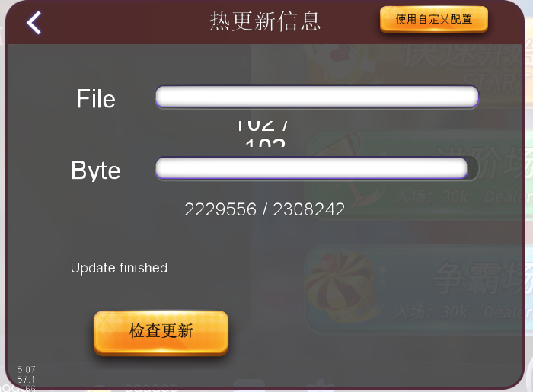
Task: Click the 检查更新 button
Action: point(161,333)
